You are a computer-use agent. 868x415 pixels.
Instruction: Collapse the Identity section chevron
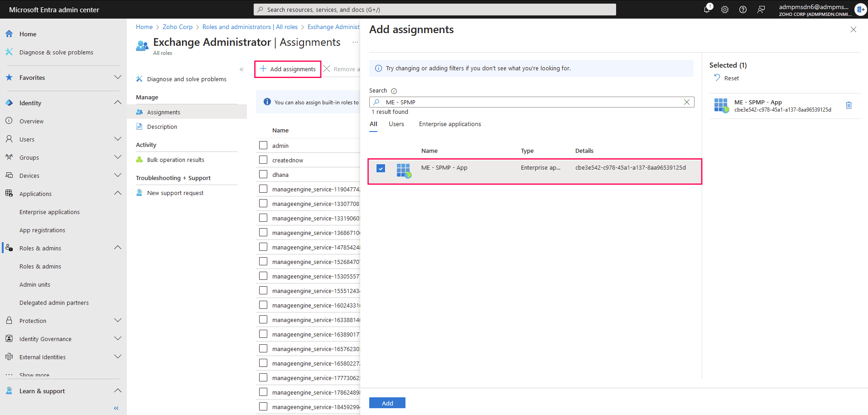(x=118, y=103)
